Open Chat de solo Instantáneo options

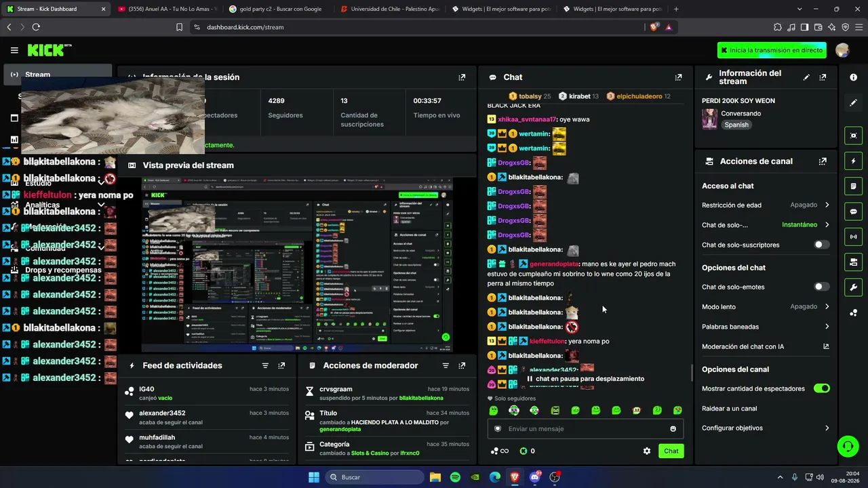[x=766, y=225]
